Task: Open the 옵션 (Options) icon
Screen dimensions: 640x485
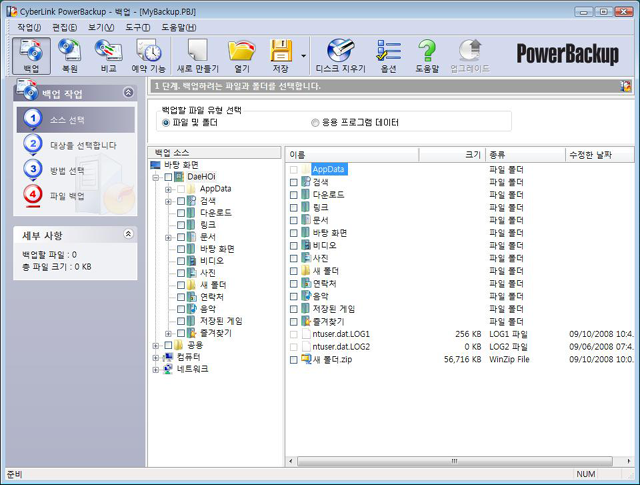Action: tap(389, 56)
